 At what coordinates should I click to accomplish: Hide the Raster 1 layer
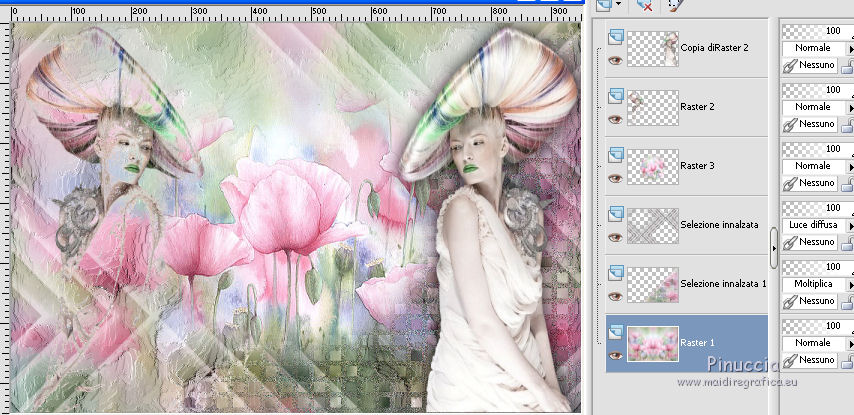pyautogui.click(x=615, y=355)
